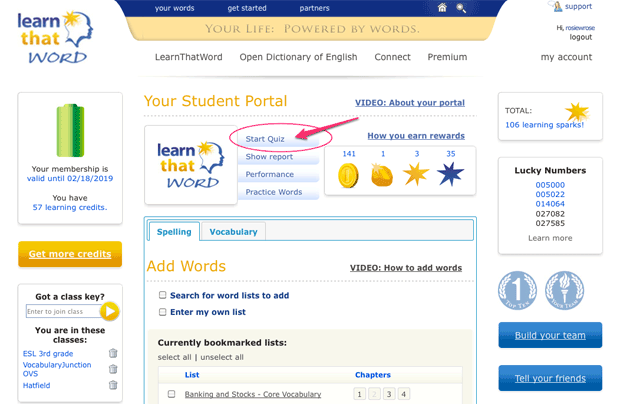Viewport: 630px width, 404px height.
Task: Click the rosiewrose username link
Action: pyautogui.click(x=580, y=28)
